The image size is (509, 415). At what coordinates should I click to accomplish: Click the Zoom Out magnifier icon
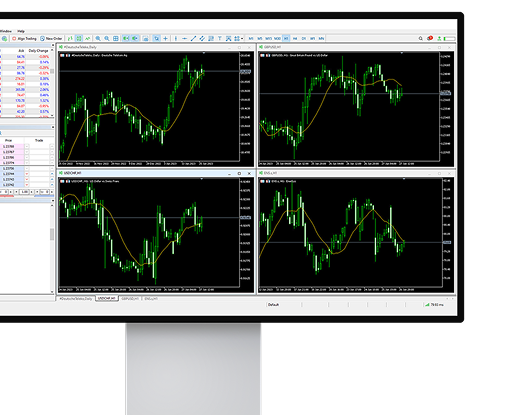(x=107, y=39)
